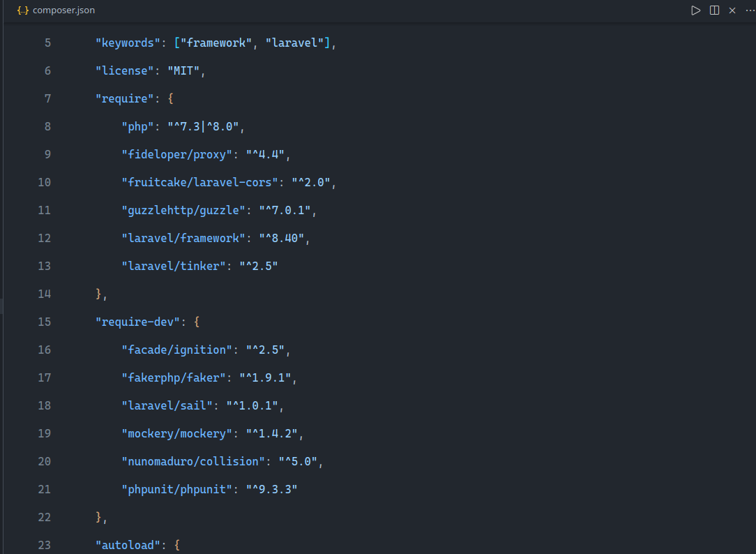Click the "MIT" license value
Image resolution: width=756 pixels, height=554 pixels.
click(x=183, y=71)
